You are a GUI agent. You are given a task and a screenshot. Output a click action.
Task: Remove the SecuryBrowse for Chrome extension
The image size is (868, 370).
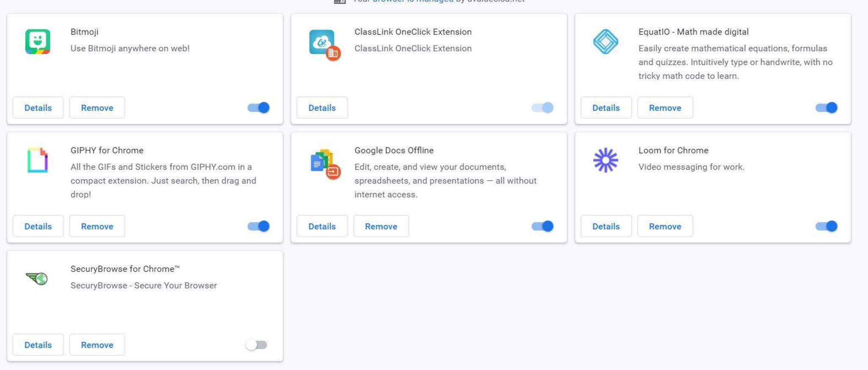[x=97, y=345]
